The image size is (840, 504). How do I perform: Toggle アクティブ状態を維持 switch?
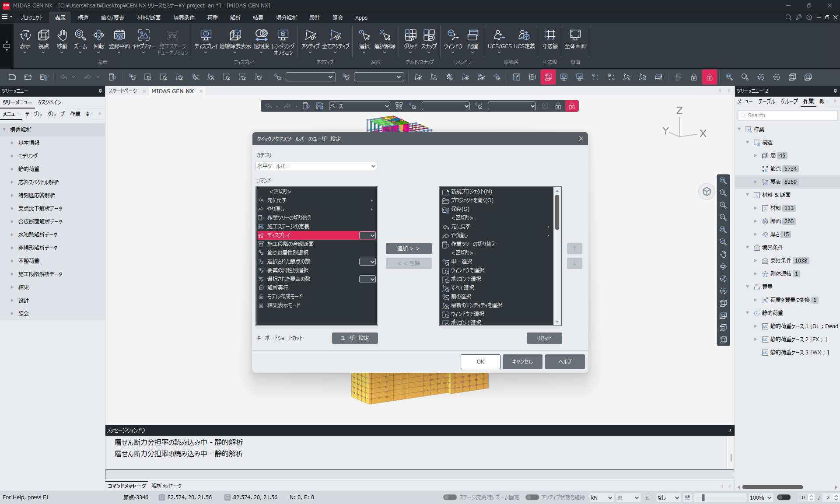[x=532, y=497]
